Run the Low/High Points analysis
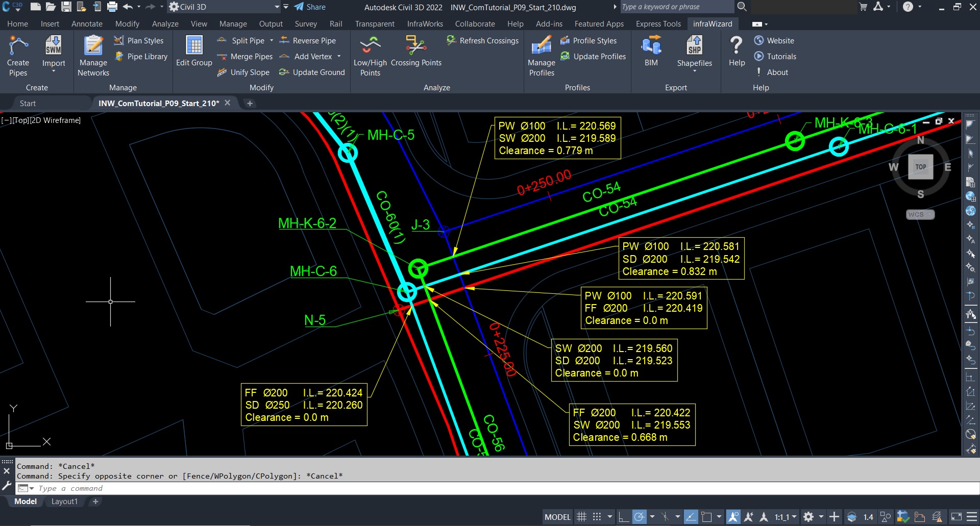This screenshot has width=980, height=526. click(370, 56)
